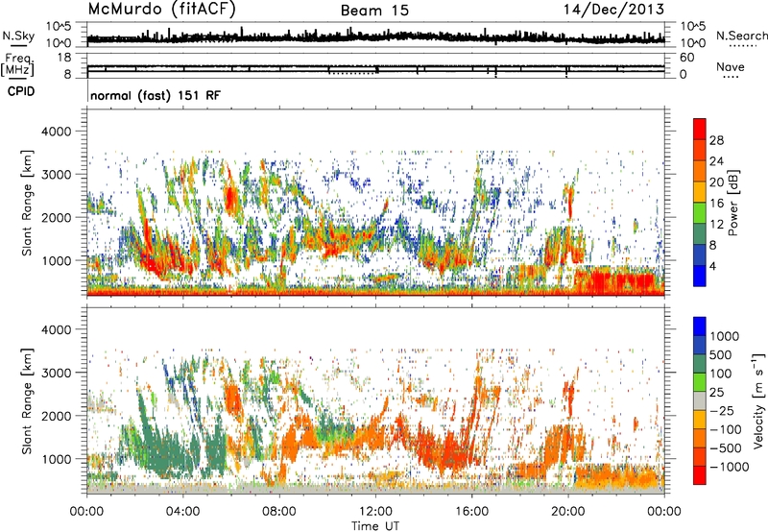Click the N.Sky axis label

[x=18, y=36]
